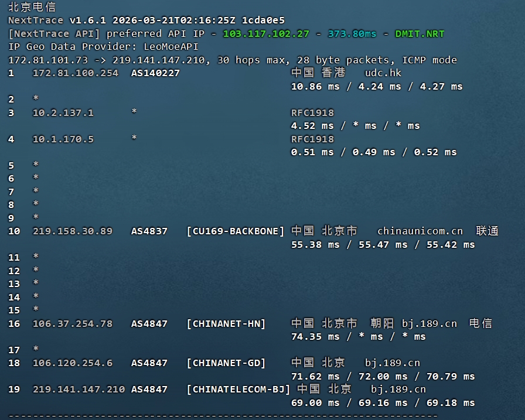Image resolution: width=525 pixels, height=420 pixels.
Task: Click the 373.80ms latency value
Action: click(352, 33)
